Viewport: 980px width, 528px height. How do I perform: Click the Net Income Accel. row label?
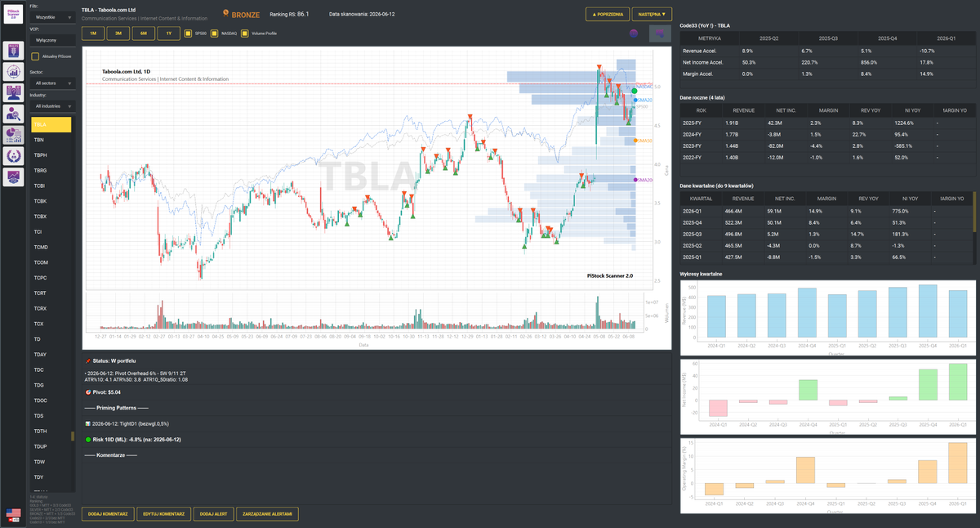703,62
